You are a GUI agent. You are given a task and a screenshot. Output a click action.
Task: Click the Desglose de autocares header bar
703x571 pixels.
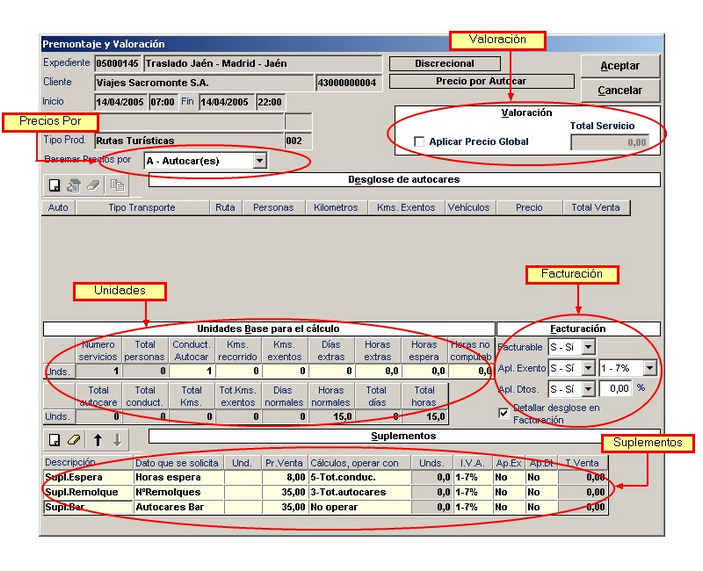pos(404,180)
